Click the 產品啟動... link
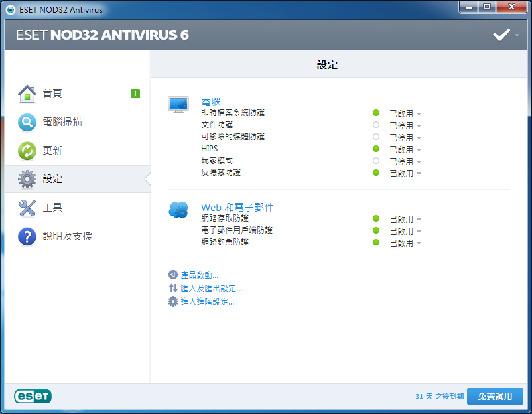 click(199, 275)
